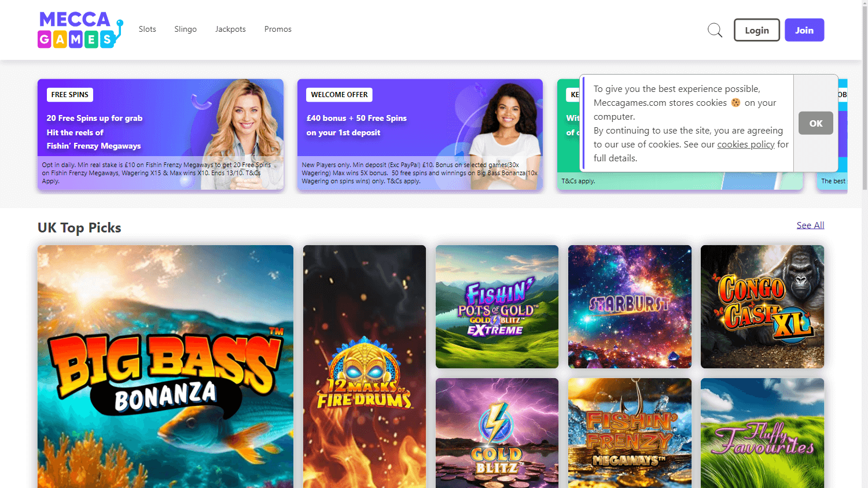868x488 pixels.
Task: Click the FREE SPINS badge label
Action: [x=70, y=95]
